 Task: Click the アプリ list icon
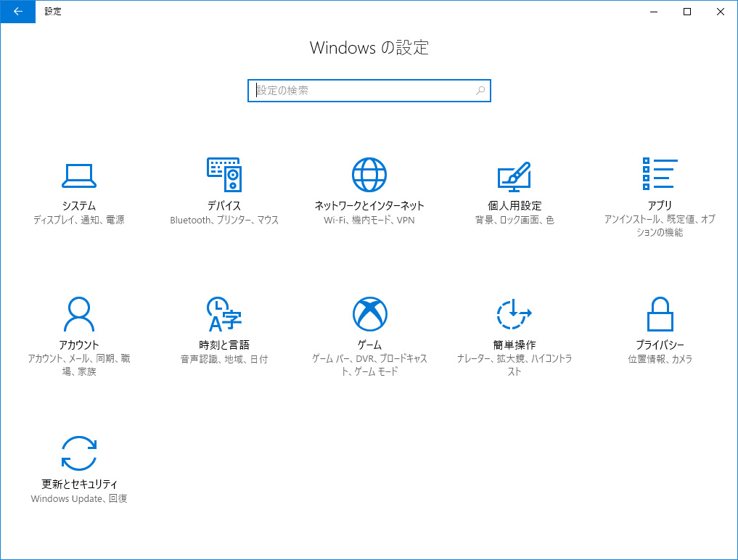click(x=660, y=174)
